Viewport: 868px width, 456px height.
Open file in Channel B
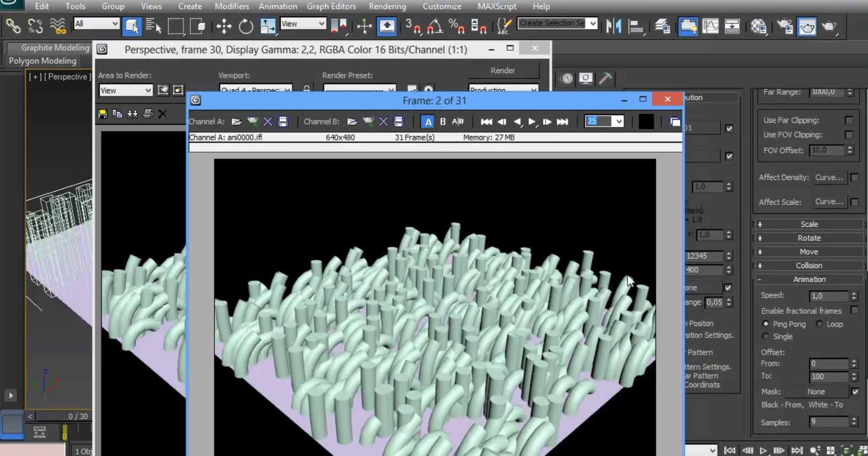coord(352,122)
